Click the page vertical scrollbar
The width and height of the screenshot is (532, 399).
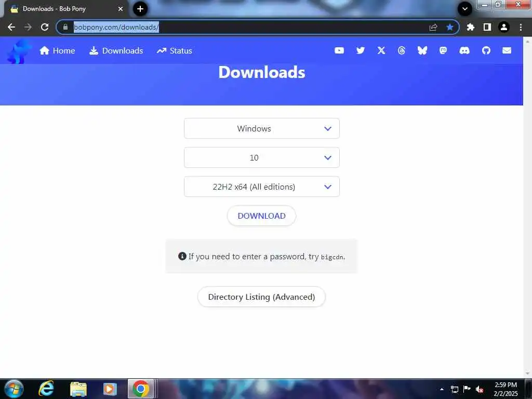click(x=528, y=207)
